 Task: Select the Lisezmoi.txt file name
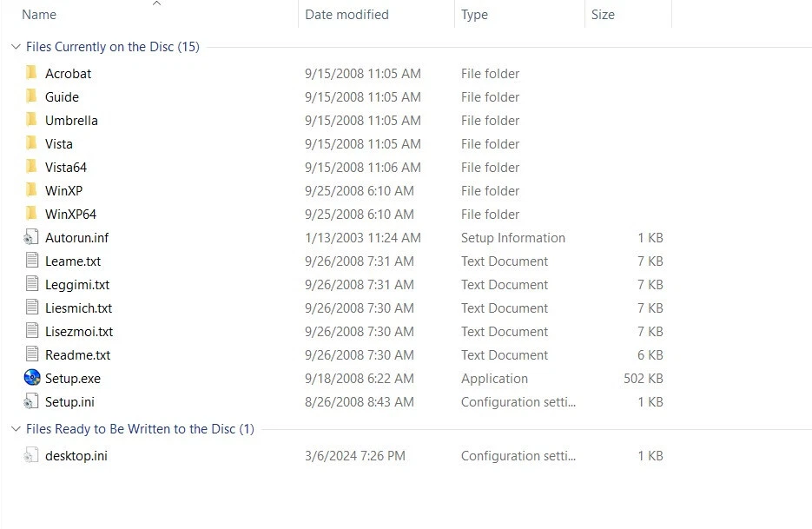pos(79,331)
